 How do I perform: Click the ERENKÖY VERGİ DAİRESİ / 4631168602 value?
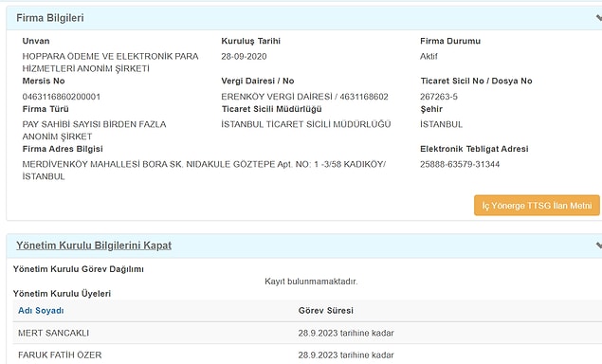304,97
